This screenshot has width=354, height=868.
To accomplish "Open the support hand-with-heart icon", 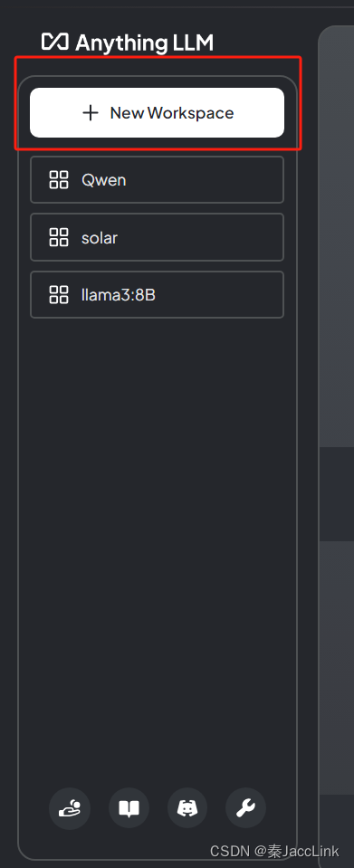I will [x=70, y=809].
